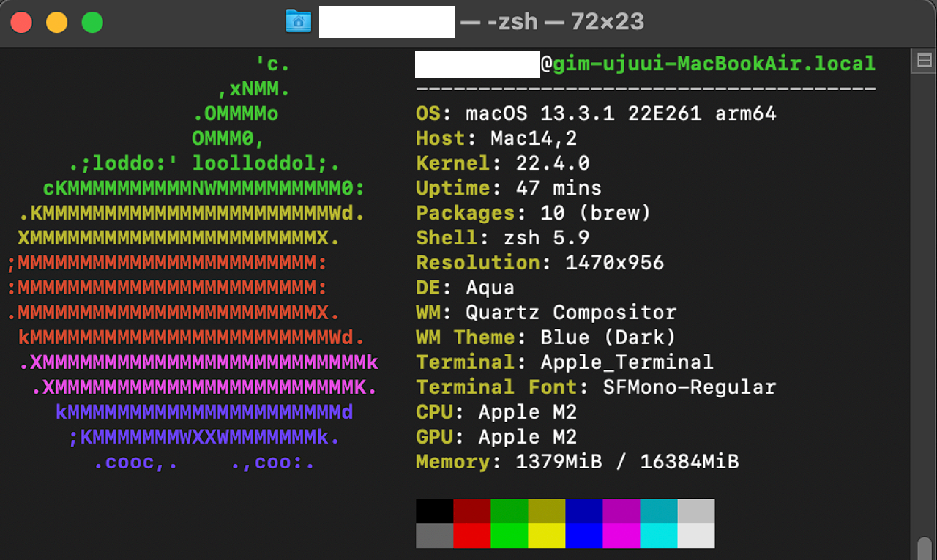Screen dimensions: 937x560
Task: Click the light gray color block in top row
Action: click(695, 511)
